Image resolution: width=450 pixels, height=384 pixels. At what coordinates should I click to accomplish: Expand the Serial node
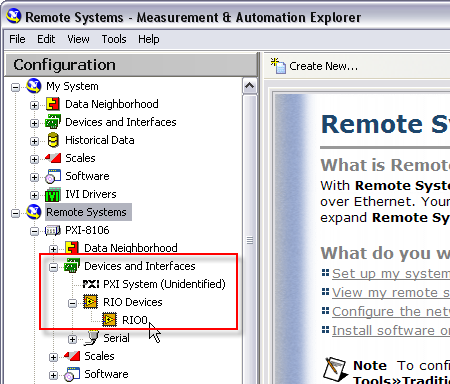72,339
